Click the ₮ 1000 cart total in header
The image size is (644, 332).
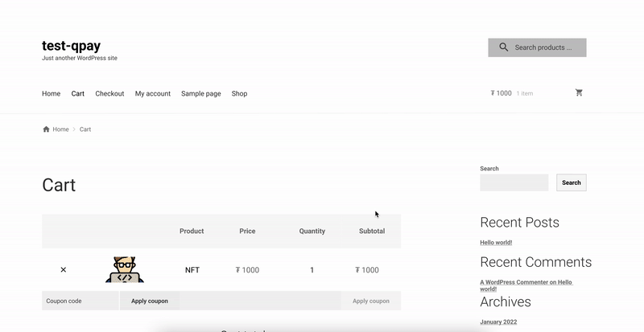pyautogui.click(x=501, y=93)
